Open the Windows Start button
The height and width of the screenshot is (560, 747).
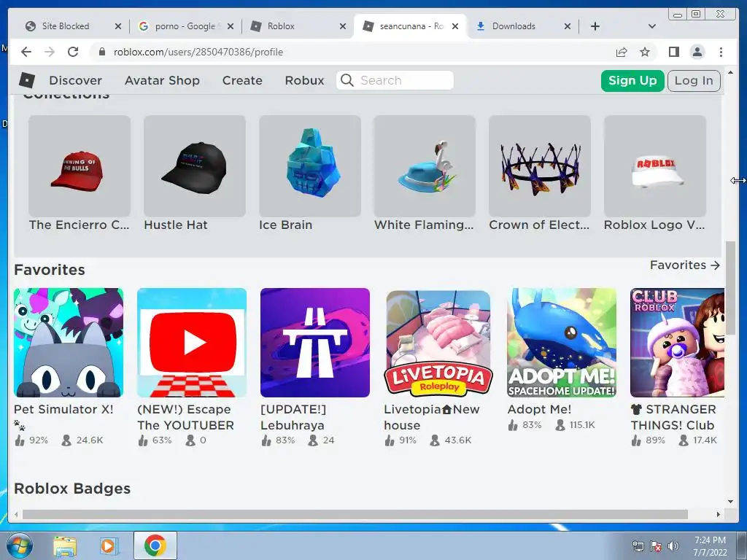point(20,546)
